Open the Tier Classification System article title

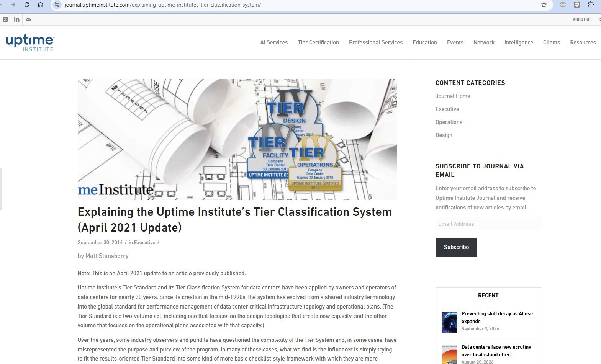235,220
